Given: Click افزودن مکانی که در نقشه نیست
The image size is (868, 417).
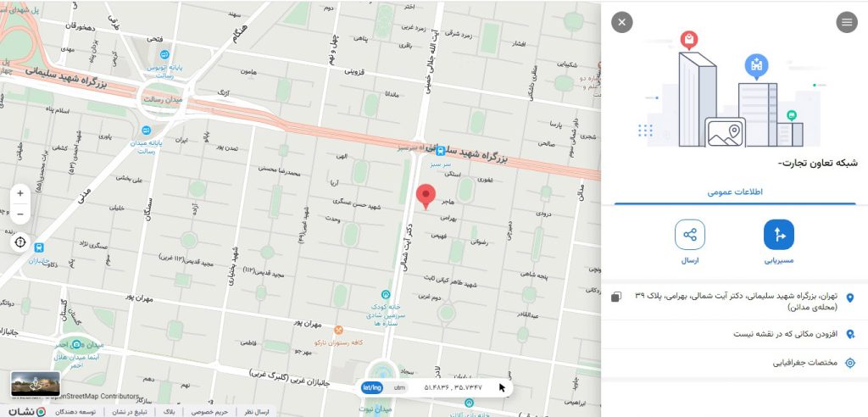Looking at the screenshot, I should coord(734,334).
